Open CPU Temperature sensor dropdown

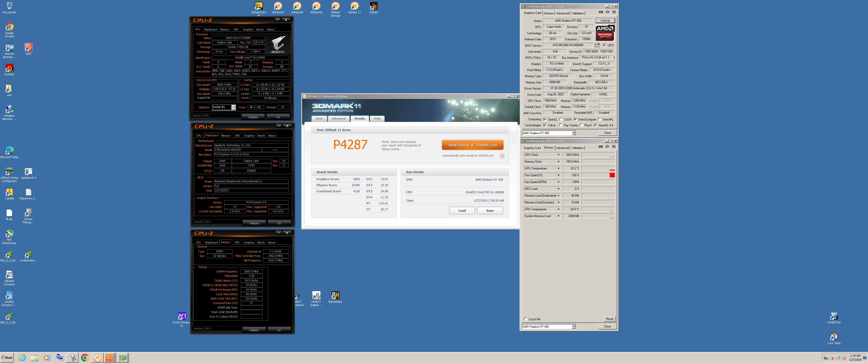tap(558, 209)
